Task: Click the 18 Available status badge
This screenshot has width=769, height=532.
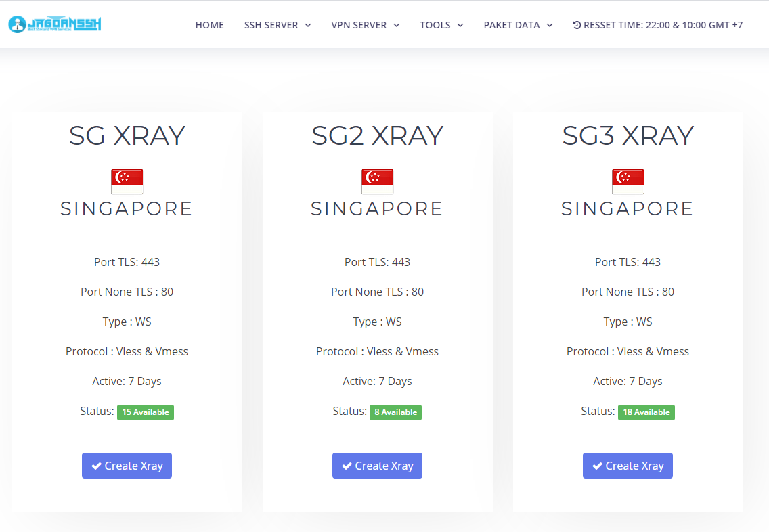Action: coord(646,412)
